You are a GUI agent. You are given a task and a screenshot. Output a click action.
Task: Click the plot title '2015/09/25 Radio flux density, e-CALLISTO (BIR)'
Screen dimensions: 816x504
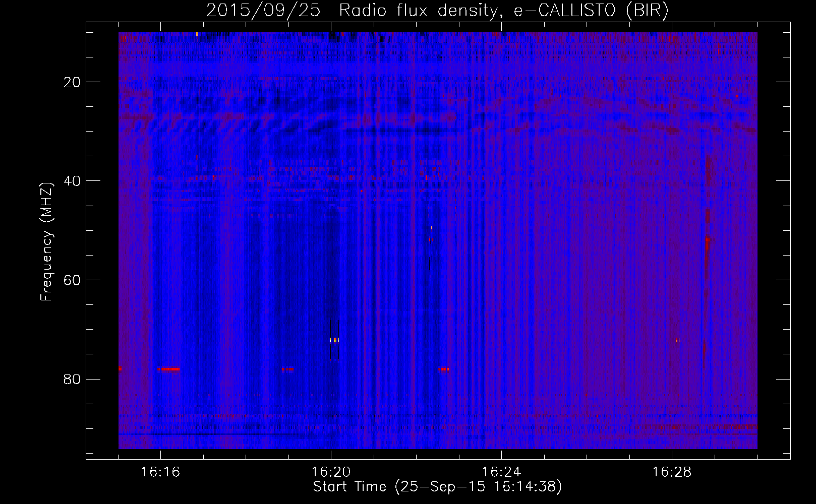(x=437, y=11)
